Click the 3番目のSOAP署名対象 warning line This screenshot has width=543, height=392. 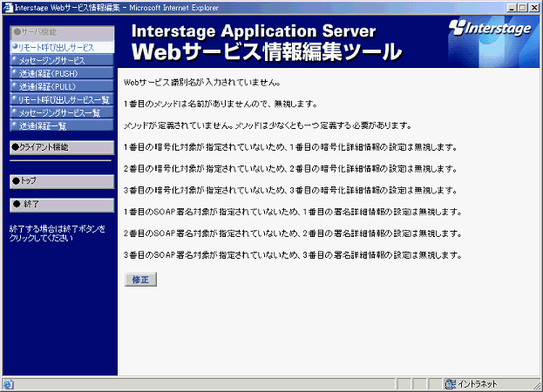coord(293,255)
